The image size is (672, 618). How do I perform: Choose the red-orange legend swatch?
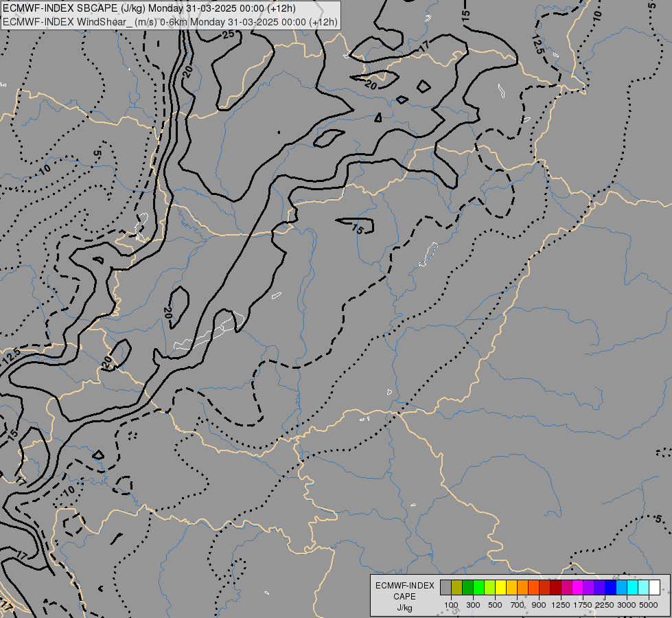(533, 588)
